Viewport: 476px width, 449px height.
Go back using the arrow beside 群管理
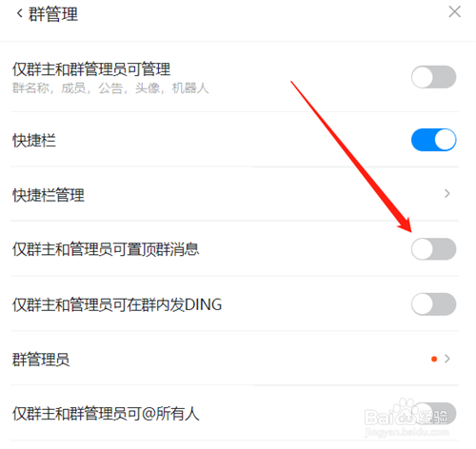(20, 13)
